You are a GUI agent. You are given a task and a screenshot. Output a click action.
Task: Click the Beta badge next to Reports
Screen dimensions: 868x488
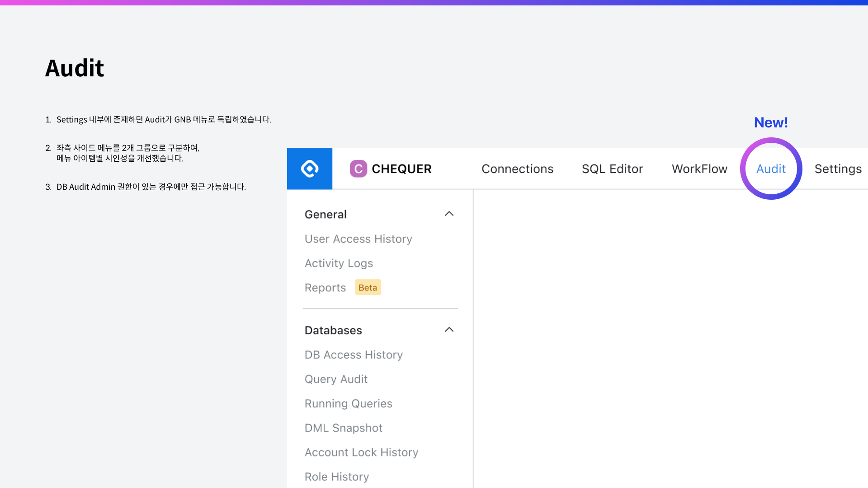[368, 287]
